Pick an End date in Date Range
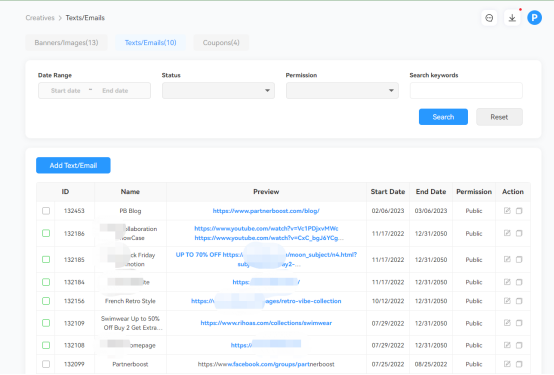 point(115,90)
